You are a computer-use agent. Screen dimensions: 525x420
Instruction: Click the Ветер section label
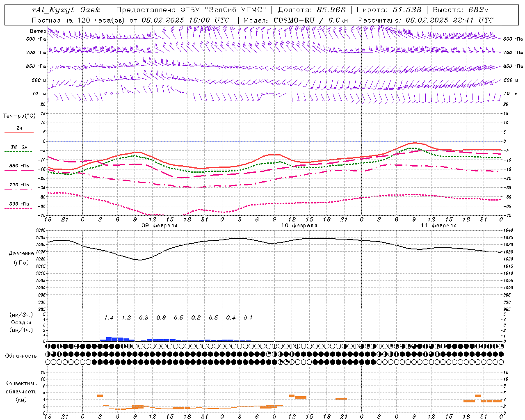pos(38,31)
